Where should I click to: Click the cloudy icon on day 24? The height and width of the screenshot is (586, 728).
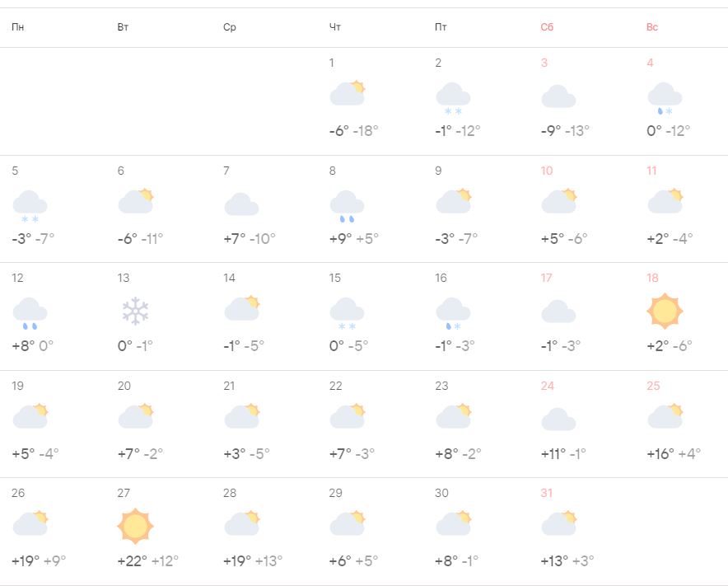click(558, 419)
